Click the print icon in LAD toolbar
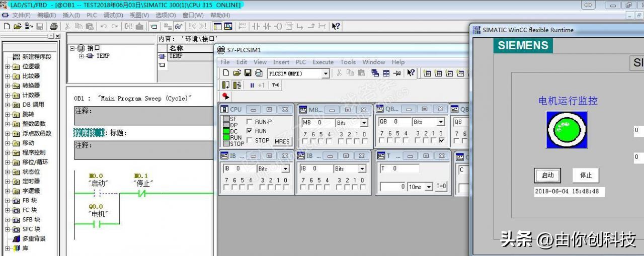The width and height of the screenshot is (644, 256). (x=53, y=26)
